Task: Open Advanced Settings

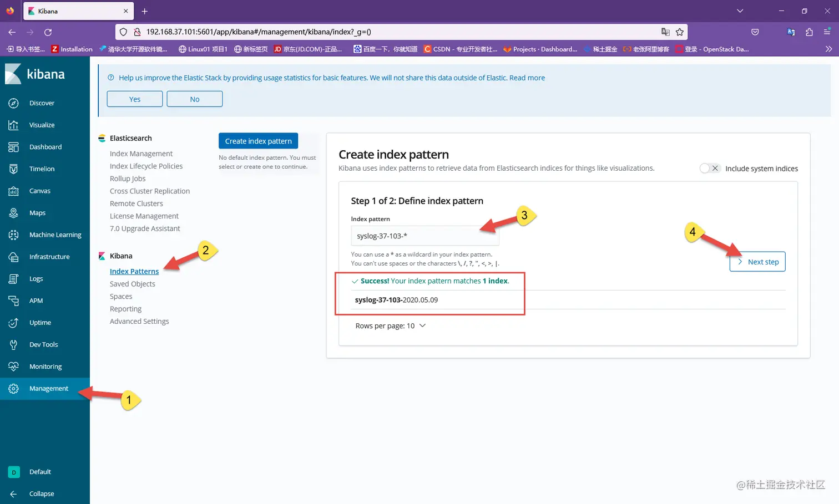Action: [x=139, y=322]
